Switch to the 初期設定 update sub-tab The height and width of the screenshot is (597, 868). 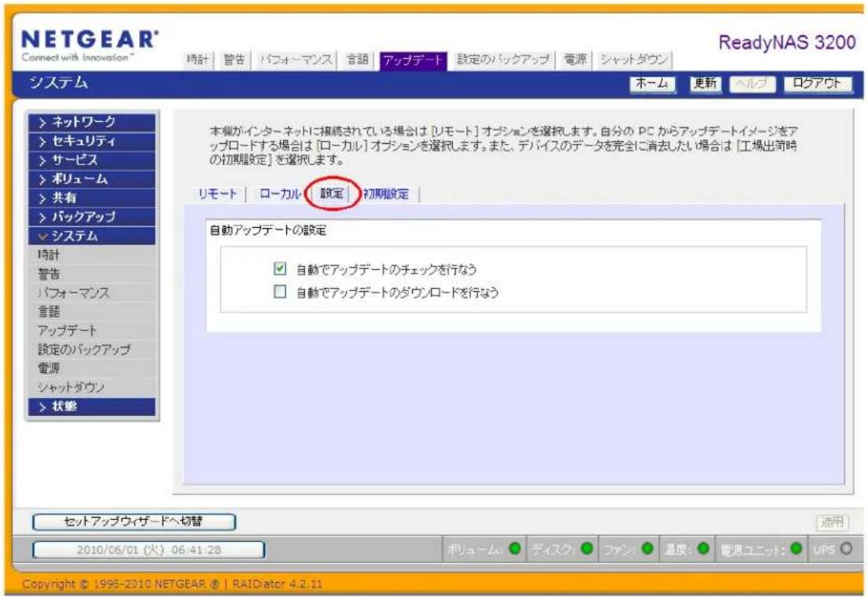tap(386, 193)
